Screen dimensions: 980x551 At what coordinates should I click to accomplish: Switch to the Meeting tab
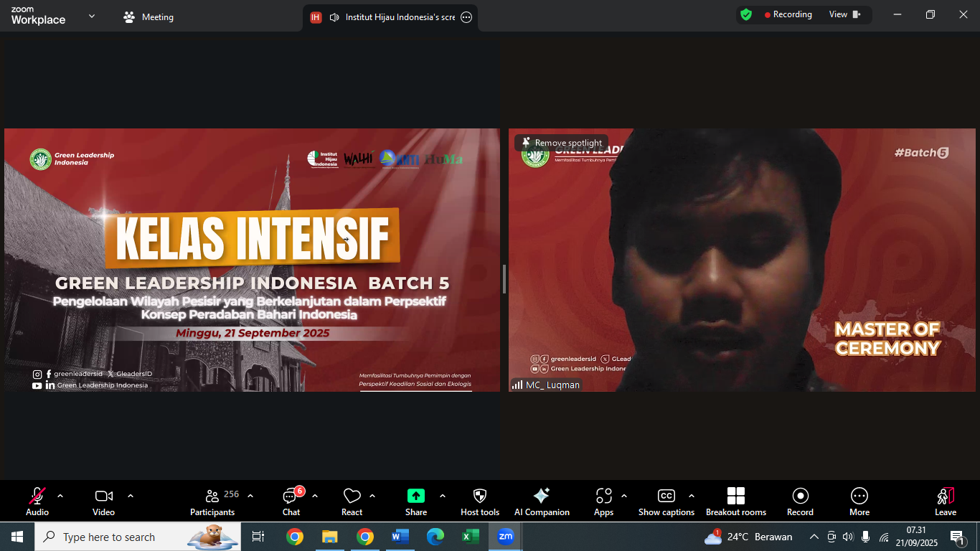(148, 17)
